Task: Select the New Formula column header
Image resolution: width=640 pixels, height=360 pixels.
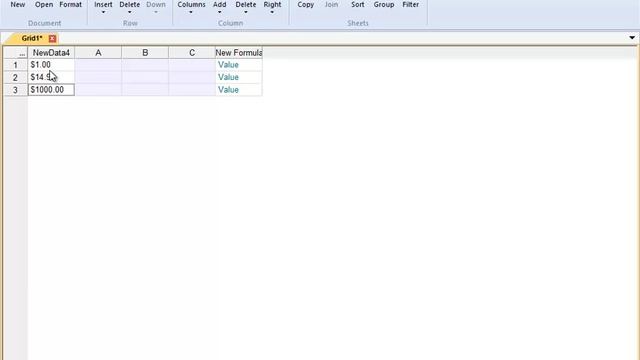Action: [239, 53]
